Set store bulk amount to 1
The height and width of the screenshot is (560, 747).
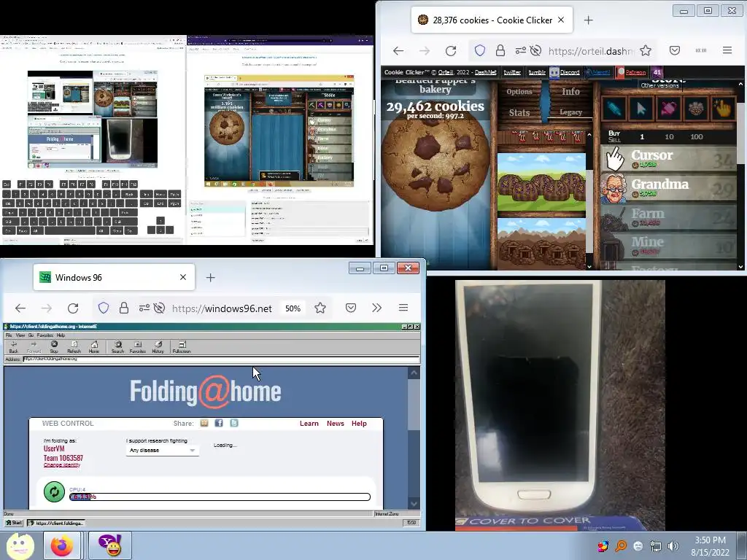pos(642,136)
